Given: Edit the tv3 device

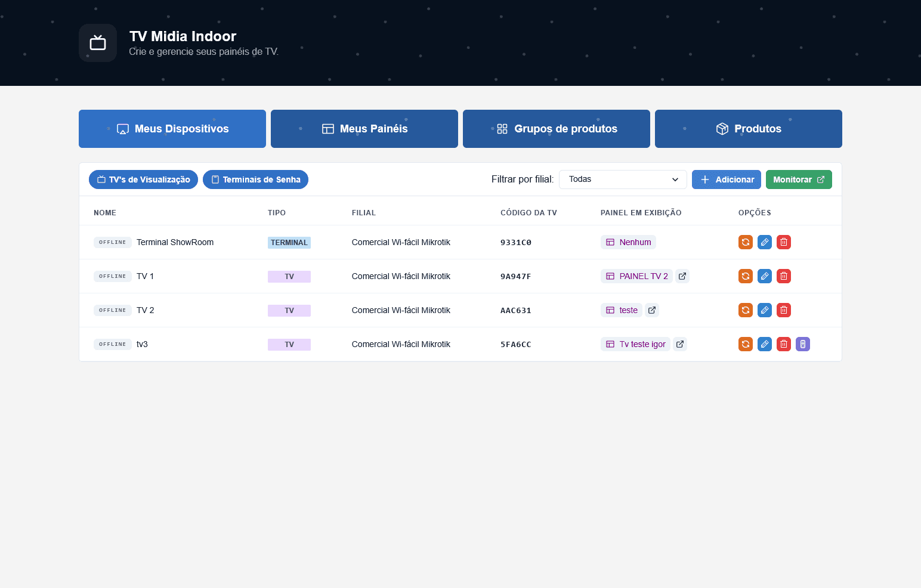Looking at the screenshot, I should click(x=765, y=344).
